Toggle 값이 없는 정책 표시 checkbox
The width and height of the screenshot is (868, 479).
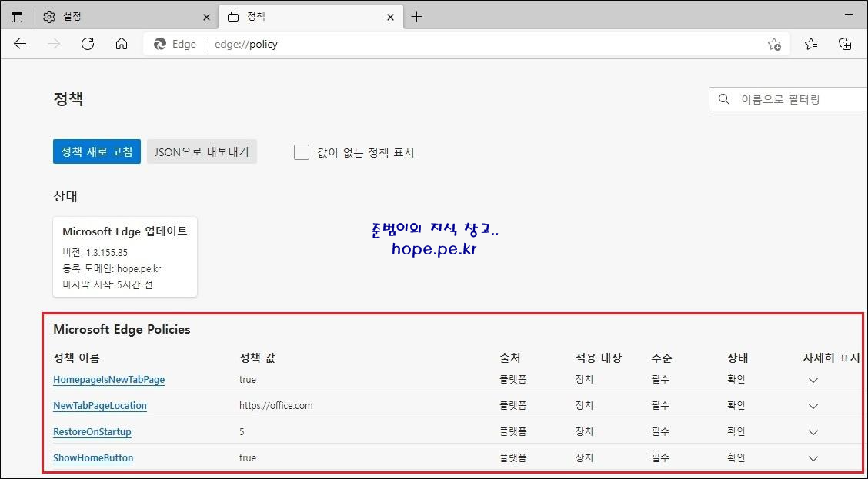[x=301, y=152]
